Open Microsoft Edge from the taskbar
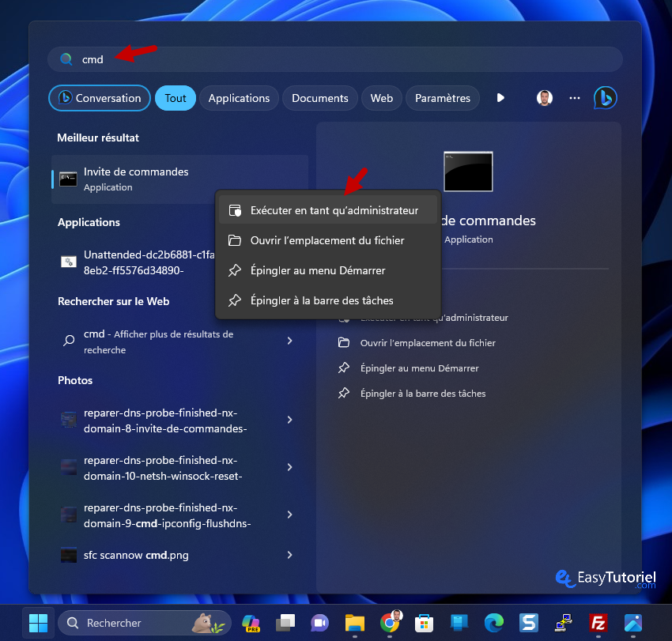Image resolution: width=672 pixels, height=641 pixels. pyautogui.click(x=493, y=623)
